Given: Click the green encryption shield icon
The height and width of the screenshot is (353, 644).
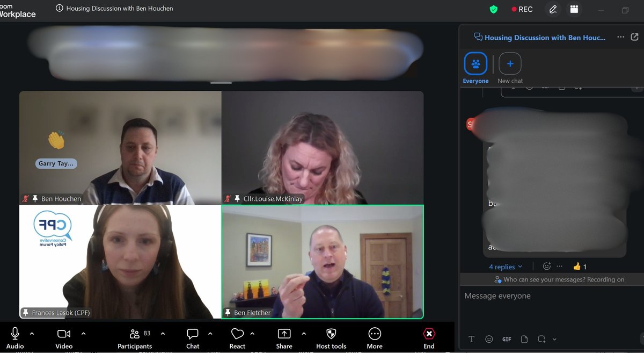Looking at the screenshot, I should 494,9.
